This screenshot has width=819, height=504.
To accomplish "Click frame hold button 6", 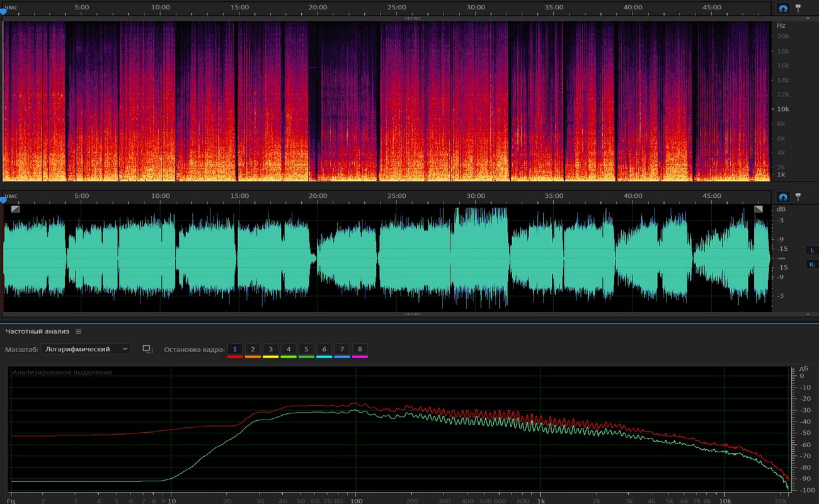I will pyautogui.click(x=324, y=349).
